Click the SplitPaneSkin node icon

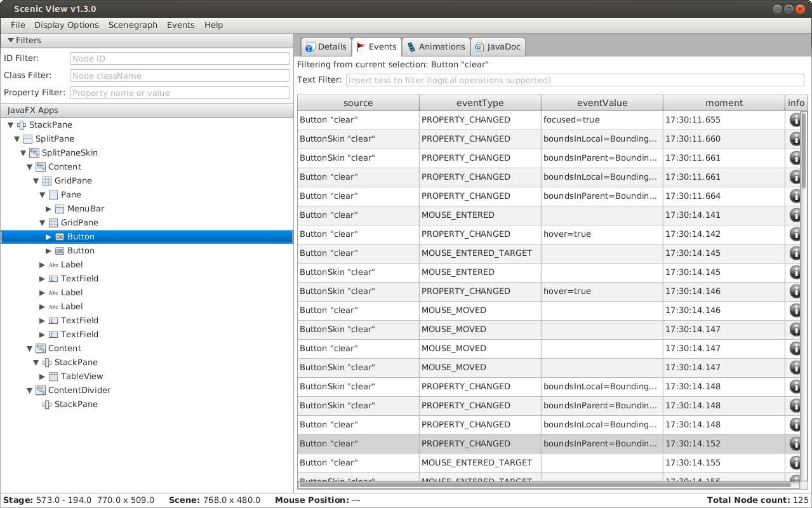34,153
